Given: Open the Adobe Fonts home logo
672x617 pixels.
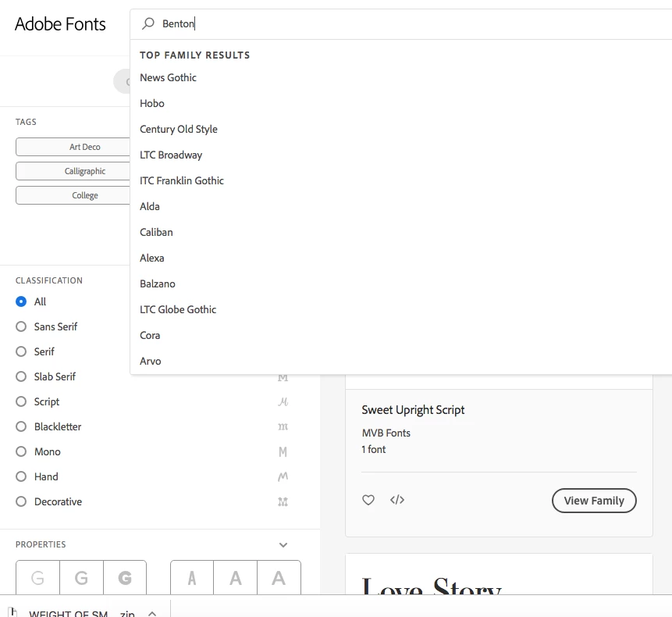Looking at the screenshot, I should (x=60, y=24).
